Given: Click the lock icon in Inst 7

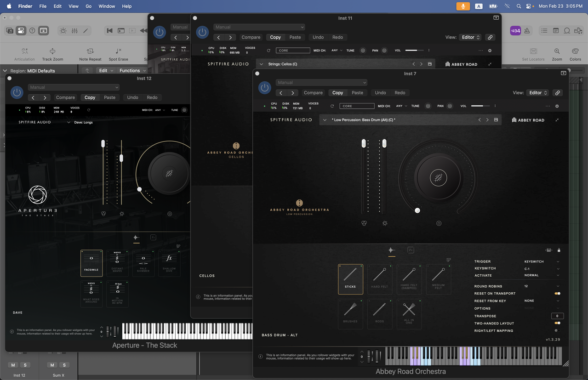Looking at the screenshot, I should (559, 250).
